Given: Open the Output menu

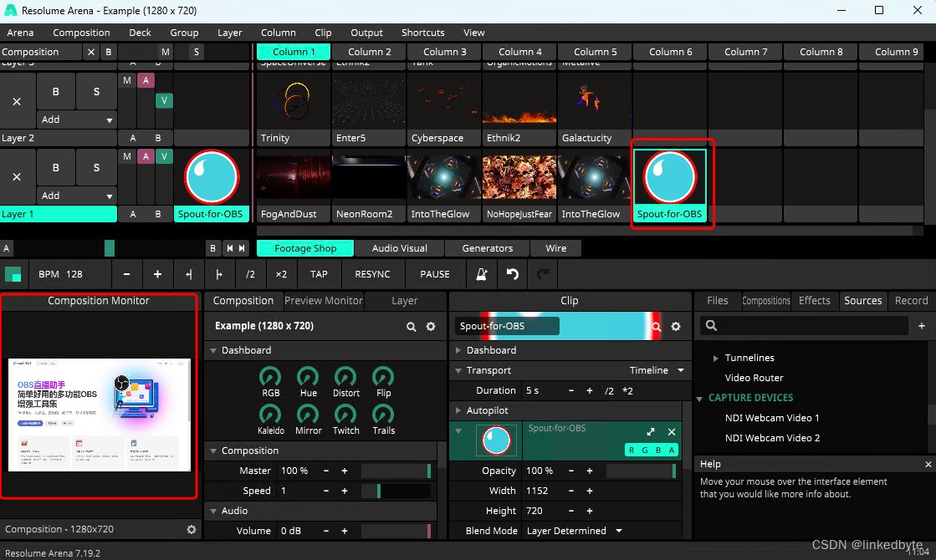Looking at the screenshot, I should click(x=366, y=33).
